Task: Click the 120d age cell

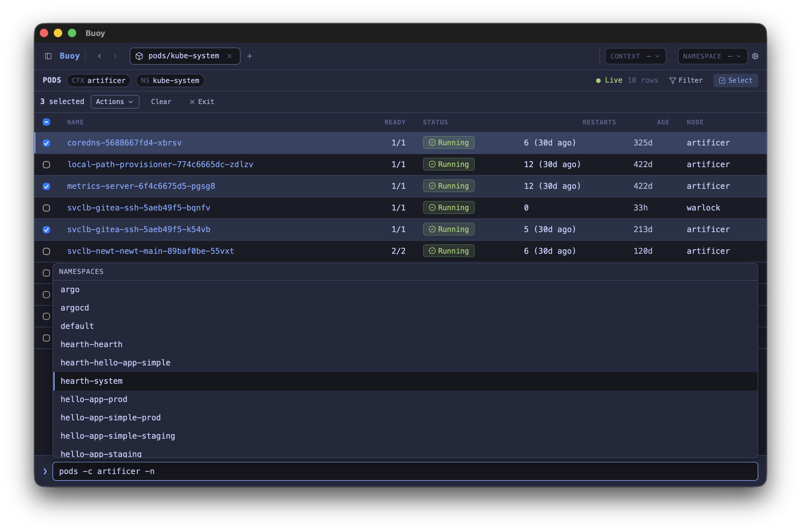Action: 643,251
